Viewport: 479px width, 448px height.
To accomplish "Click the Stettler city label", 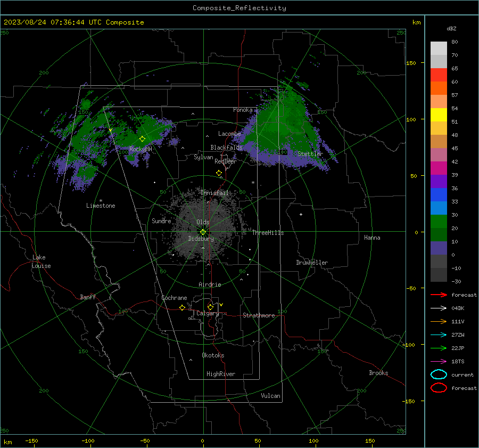I will point(310,154).
